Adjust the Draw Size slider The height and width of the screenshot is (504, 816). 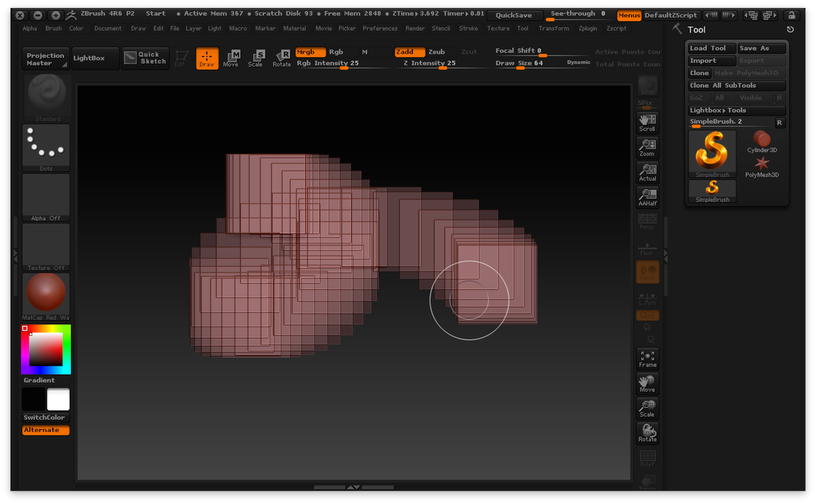tap(543, 64)
